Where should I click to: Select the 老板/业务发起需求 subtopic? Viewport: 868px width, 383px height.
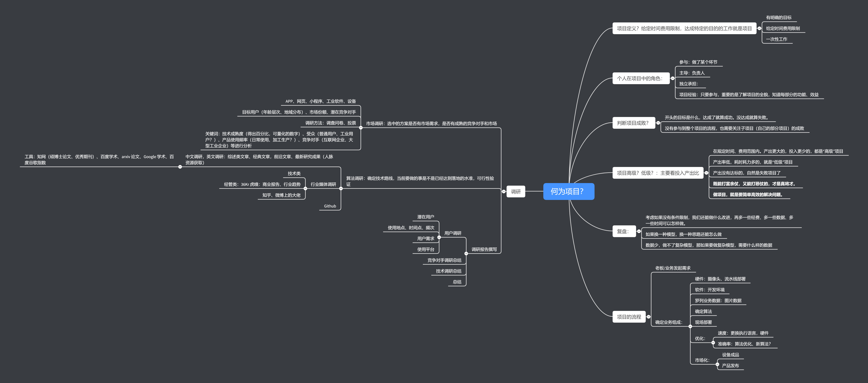(x=673, y=268)
